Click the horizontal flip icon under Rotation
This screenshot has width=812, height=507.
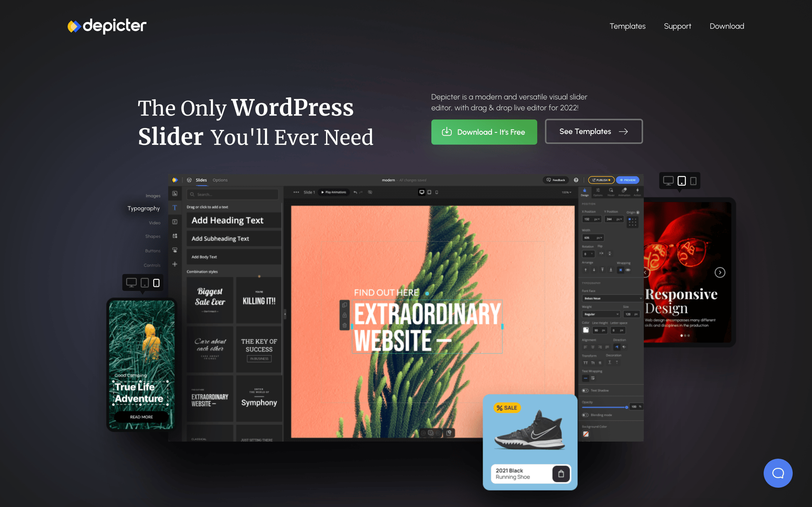[601, 253]
